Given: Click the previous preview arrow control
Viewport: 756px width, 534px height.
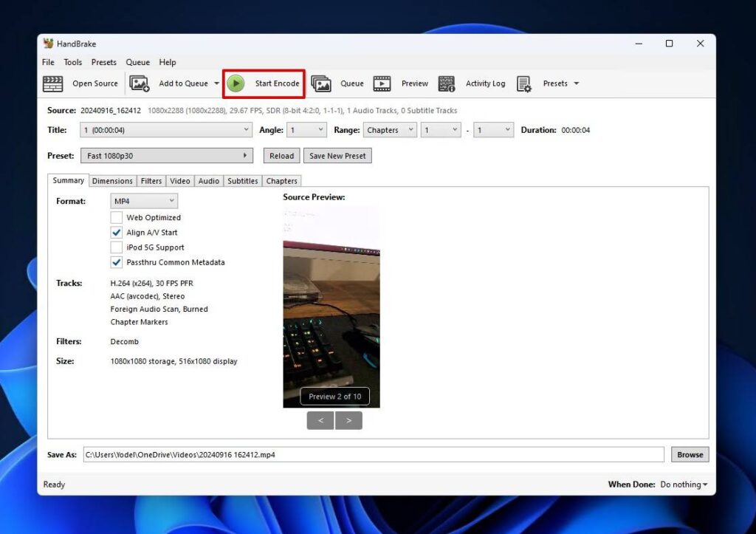Looking at the screenshot, I should click(320, 420).
